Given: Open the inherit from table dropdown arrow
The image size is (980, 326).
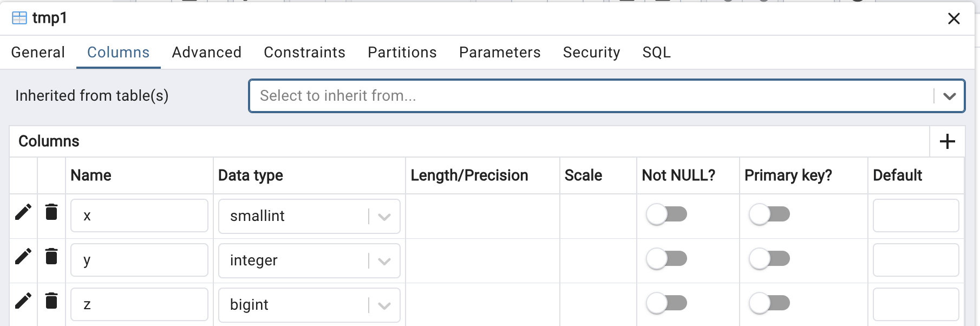Looking at the screenshot, I should (949, 96).
